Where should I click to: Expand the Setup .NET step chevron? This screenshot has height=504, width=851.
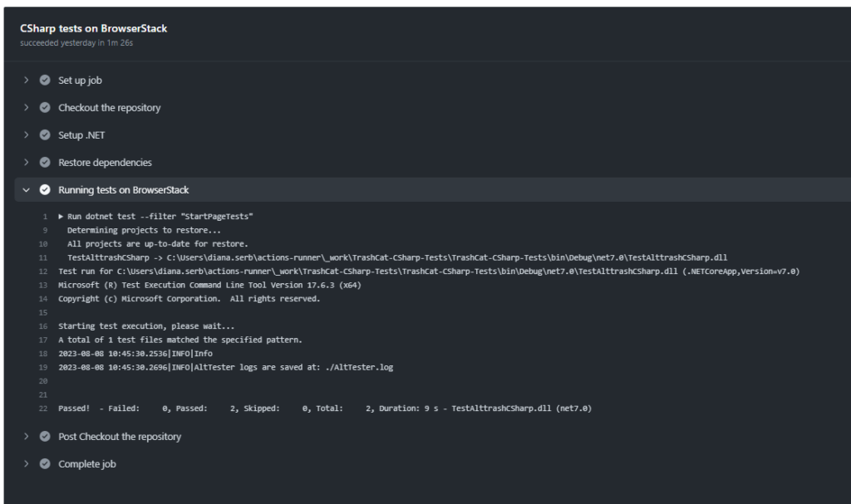tap(26, 135)
